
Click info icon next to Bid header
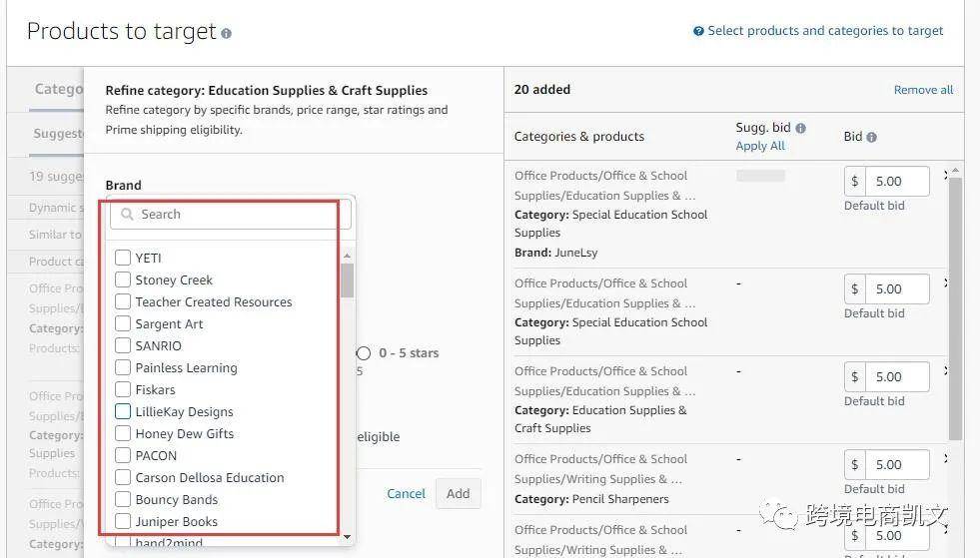(x=871, y=137)
